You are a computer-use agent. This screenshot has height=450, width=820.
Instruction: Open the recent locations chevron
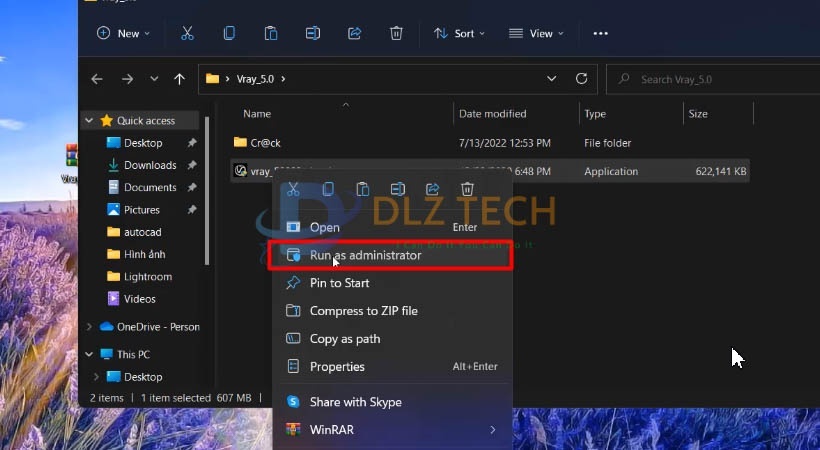[154, 79]
